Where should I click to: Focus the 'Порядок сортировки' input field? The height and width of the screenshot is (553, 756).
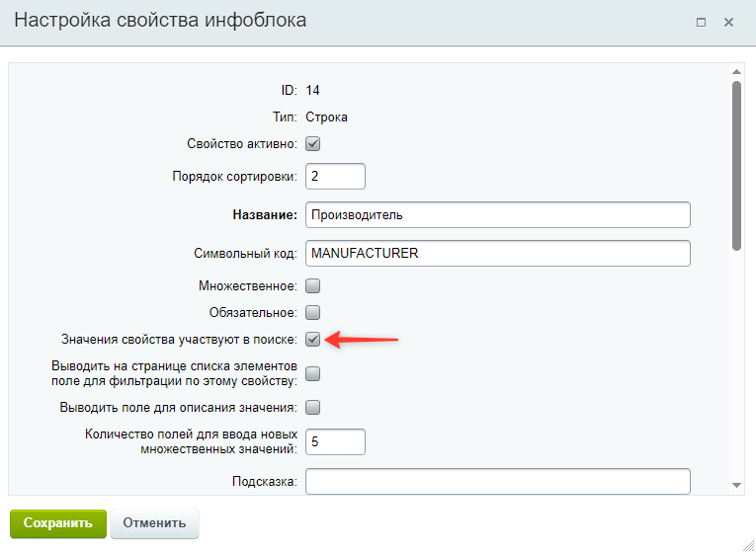[336, 177]
